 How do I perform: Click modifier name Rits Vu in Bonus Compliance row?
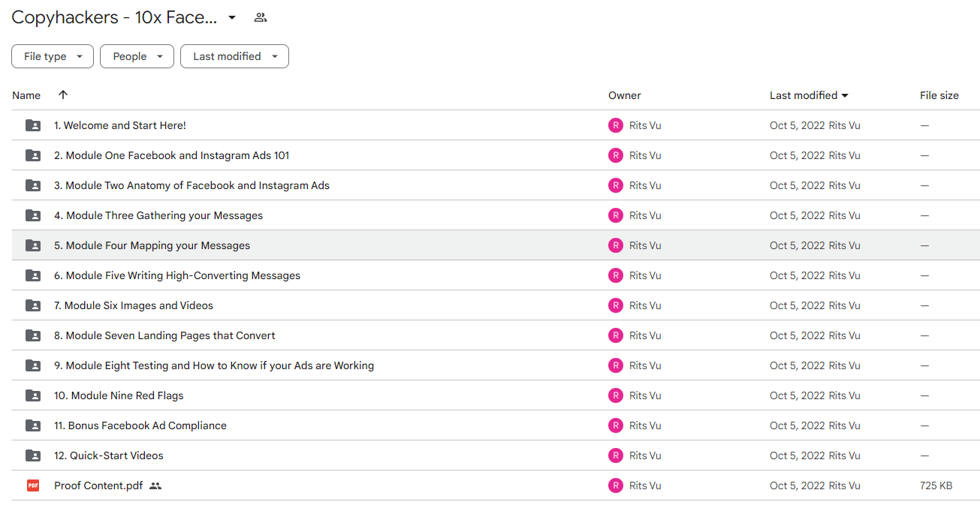845,425
